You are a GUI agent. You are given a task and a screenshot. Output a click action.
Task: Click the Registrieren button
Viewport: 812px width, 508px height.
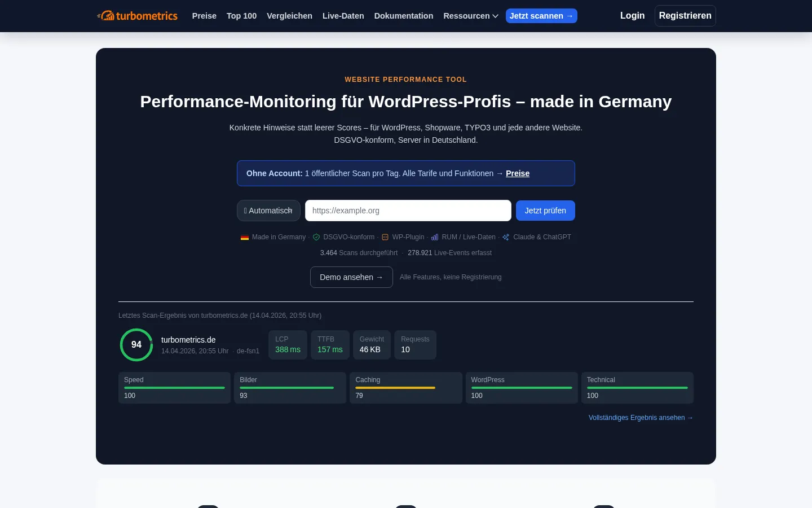coord(685,16)
